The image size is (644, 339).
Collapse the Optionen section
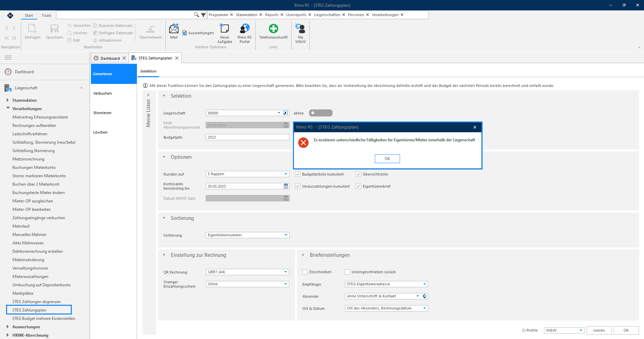(x=164, y=157)
